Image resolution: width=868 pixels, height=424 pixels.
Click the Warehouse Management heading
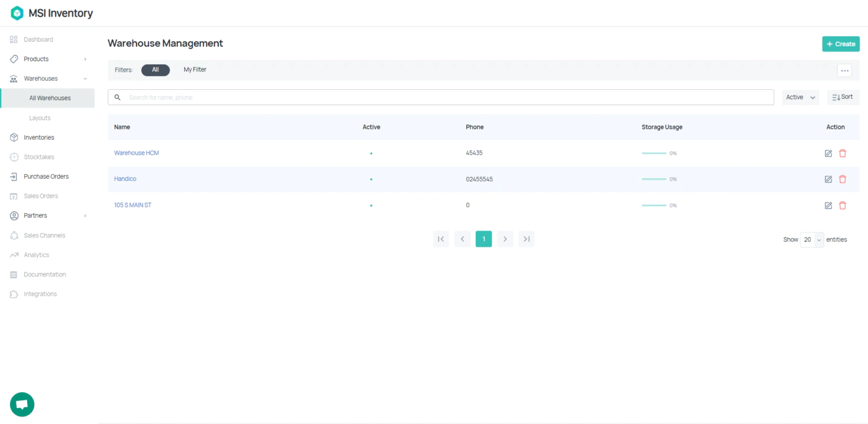point(166,44)
